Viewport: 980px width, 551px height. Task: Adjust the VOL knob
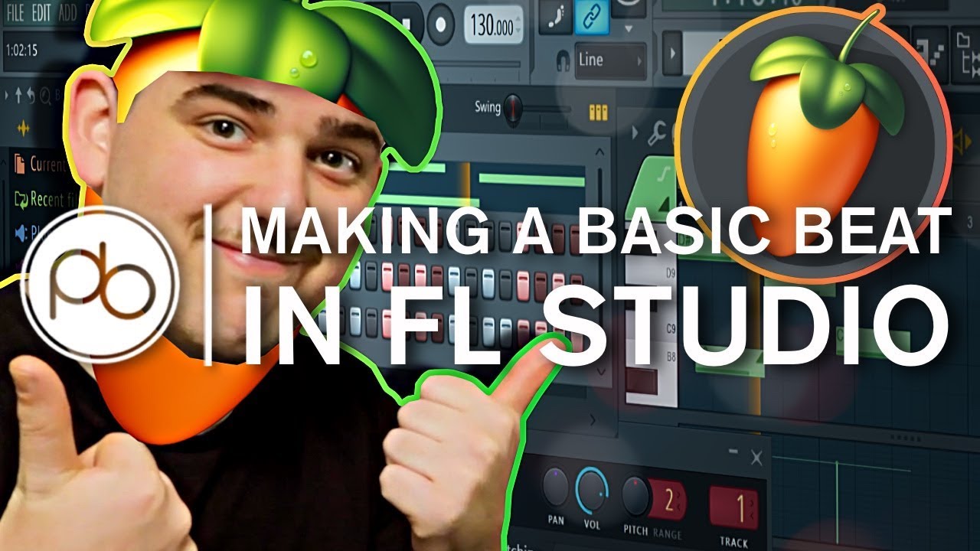pyautogui.click(x=591, y=489)
